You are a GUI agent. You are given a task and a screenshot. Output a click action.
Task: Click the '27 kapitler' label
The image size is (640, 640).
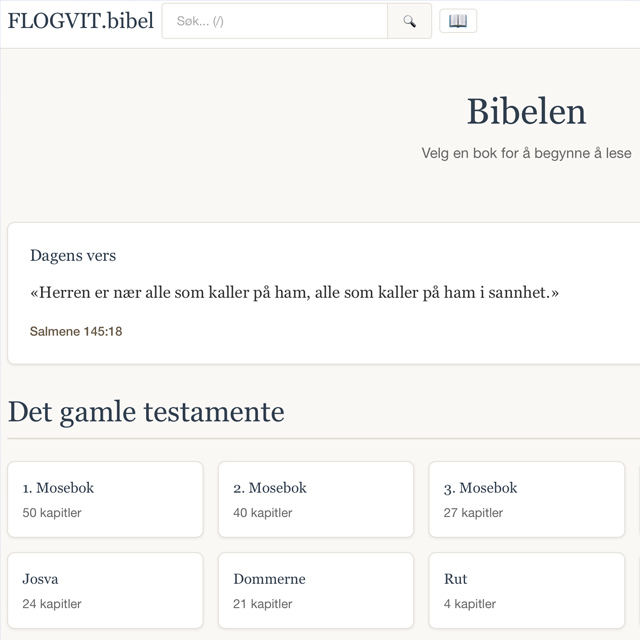[473, 513]
